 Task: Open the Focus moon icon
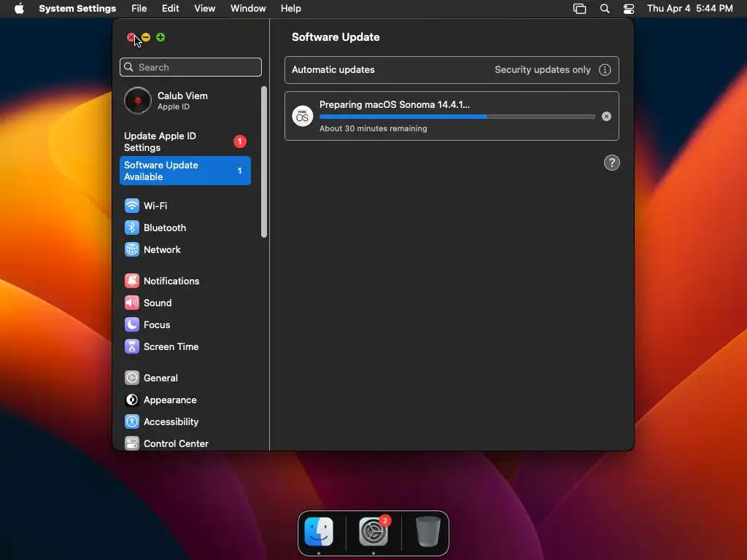pyautogui.click(x=131, y=324)
